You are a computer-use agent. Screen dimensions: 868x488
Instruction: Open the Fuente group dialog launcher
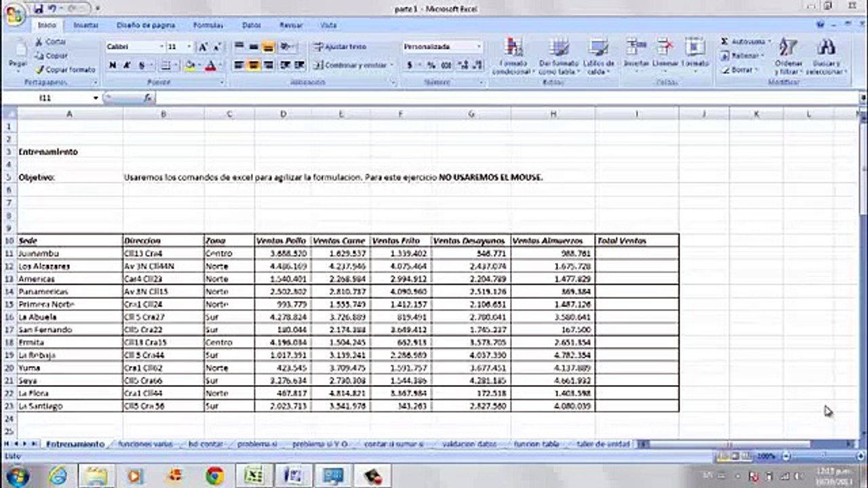tap(222, 83)
